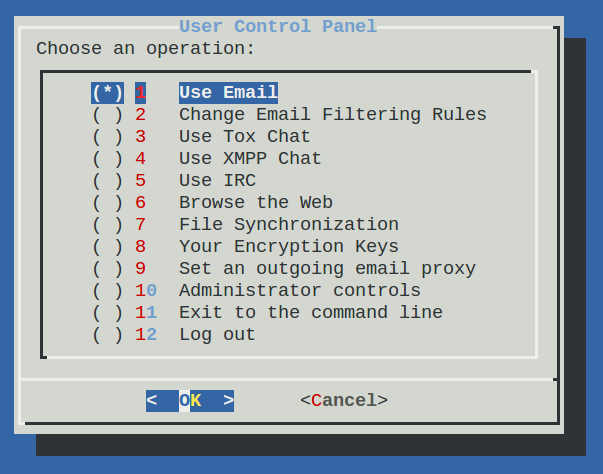Select the Use Tox Chat radio button
Viewport: 603px width, 474px height.
coord(107,137)
